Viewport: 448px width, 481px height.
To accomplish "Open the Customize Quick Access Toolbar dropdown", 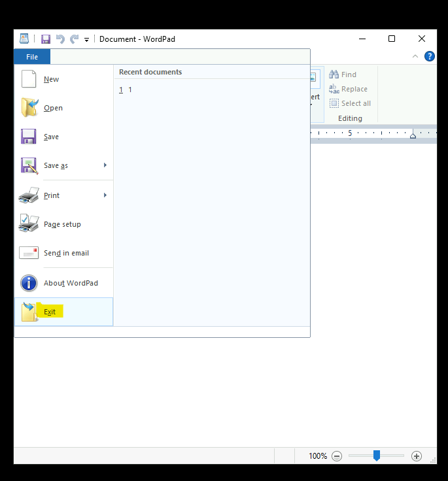I will (87, 40).
